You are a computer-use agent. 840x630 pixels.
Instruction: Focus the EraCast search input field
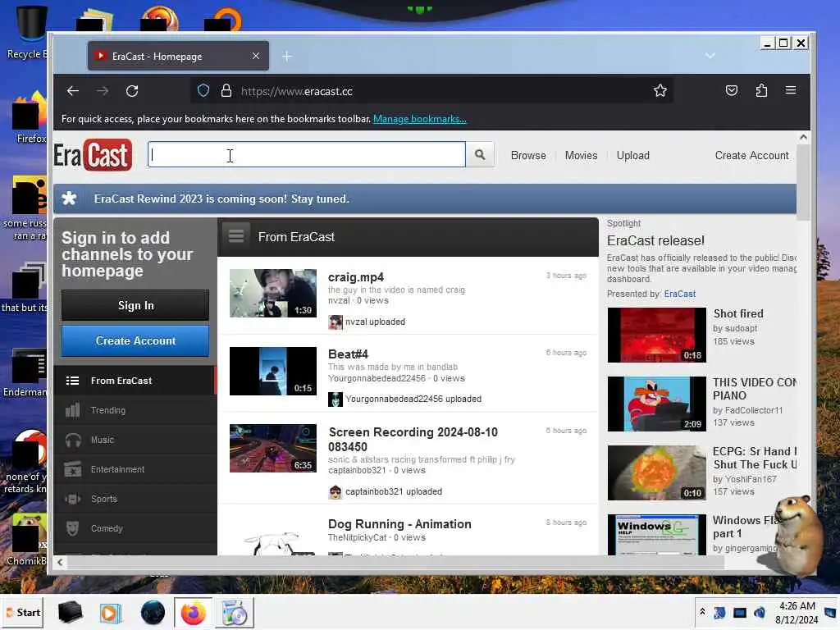point(307,155)
